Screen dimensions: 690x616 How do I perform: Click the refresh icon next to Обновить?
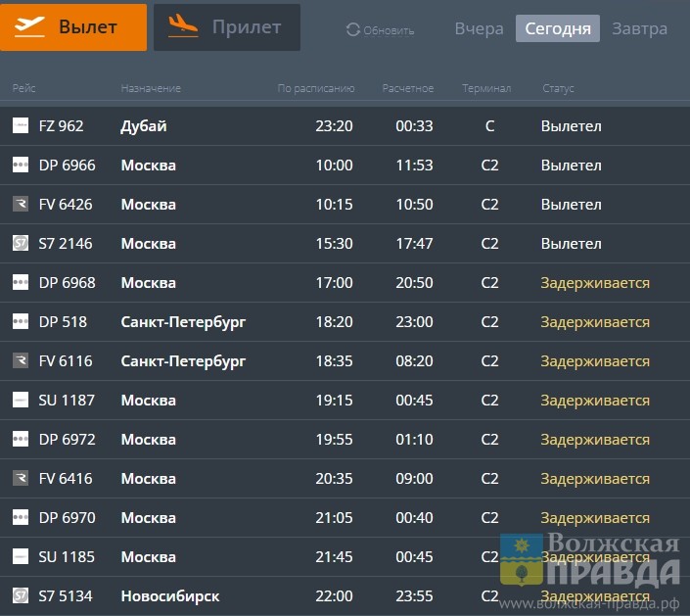pos(352,30)
